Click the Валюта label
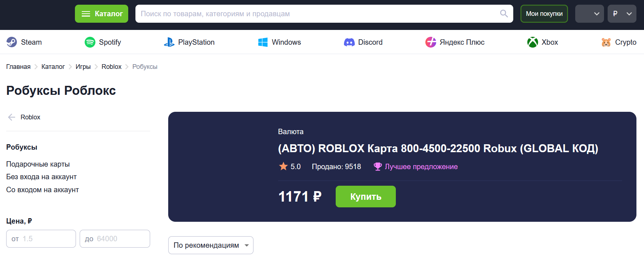 click(291, 132)
